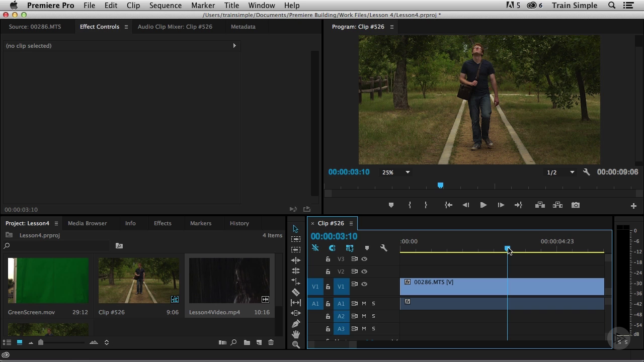644x362 pixels.
Task: Select the Razor tool
Action: [x=296, y=292]
